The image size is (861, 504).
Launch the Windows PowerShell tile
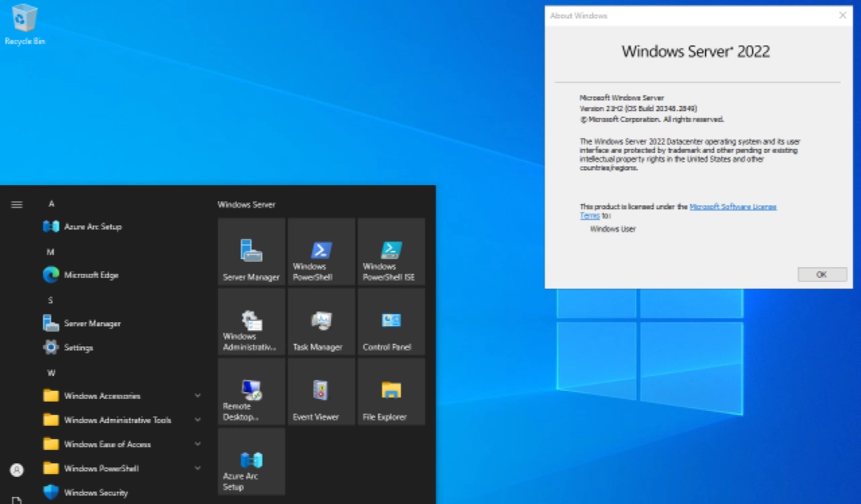click(322, 252)
